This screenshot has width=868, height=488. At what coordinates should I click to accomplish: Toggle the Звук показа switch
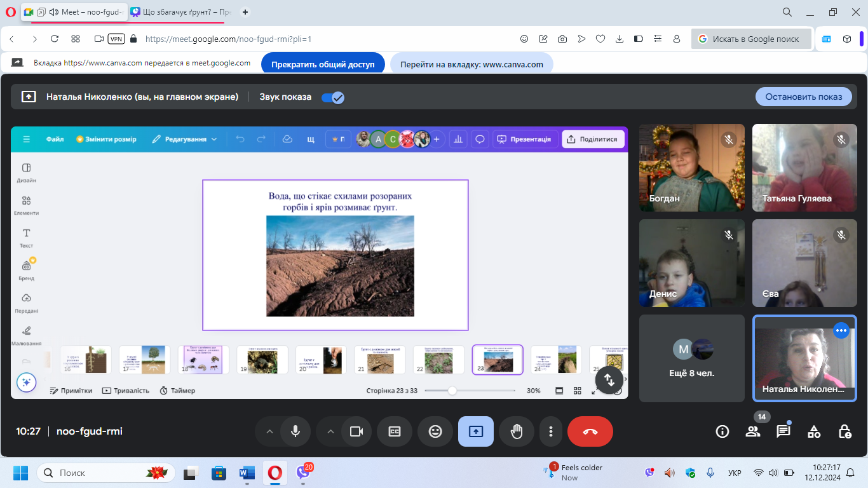coord(332,97)
